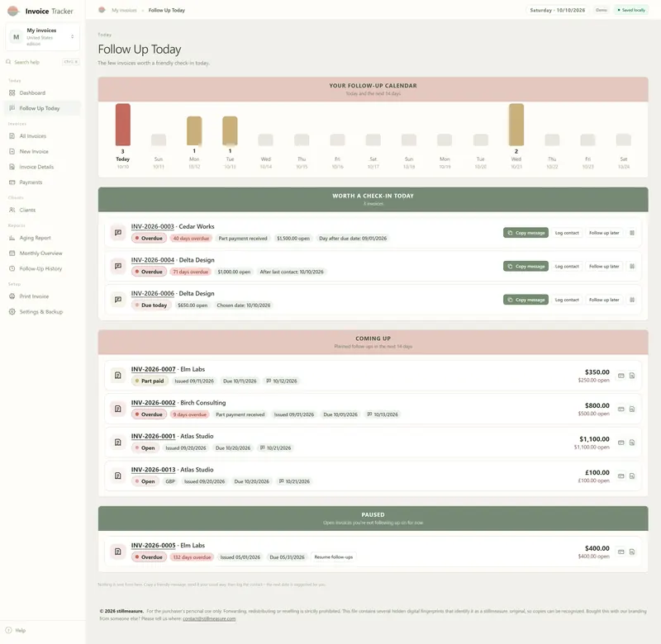Click the invoice document icon beside INV-2026-0007
661x644 pixels.
118,376
